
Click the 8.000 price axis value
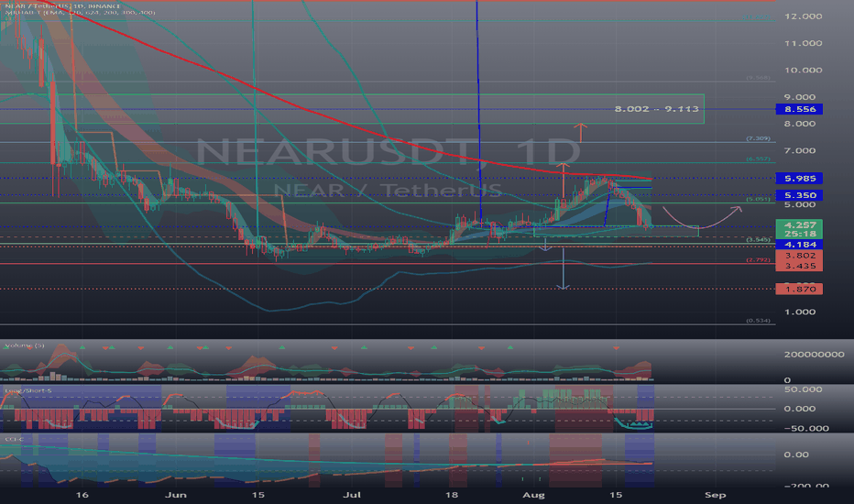pos(800,124)
